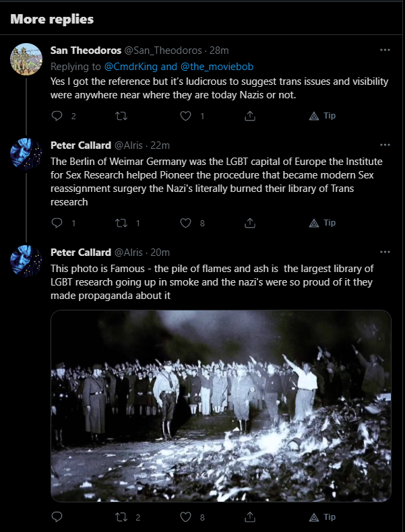Reply to San Theodoros' tweet
Viewport: 405px width, 532px height.
57,116
